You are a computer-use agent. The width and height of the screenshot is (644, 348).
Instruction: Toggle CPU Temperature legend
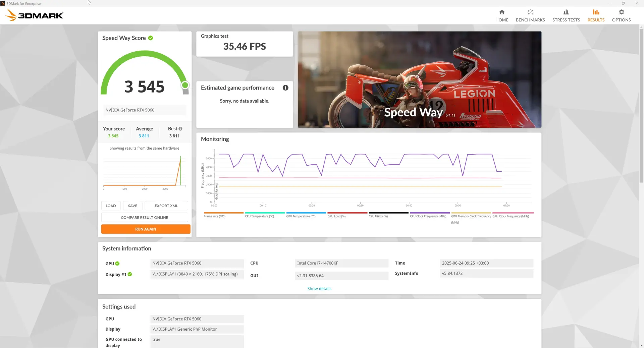click(265, 215)
